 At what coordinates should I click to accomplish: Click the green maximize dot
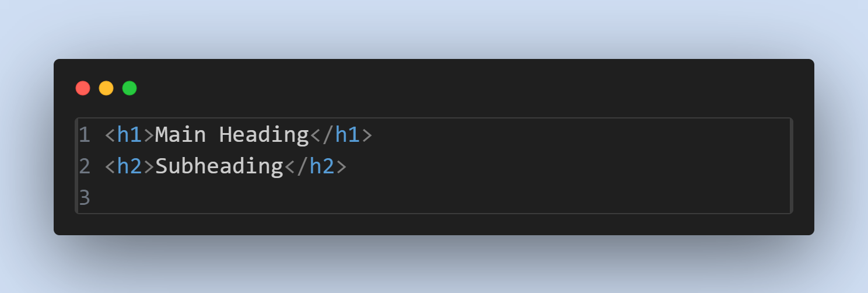(129, 88)
